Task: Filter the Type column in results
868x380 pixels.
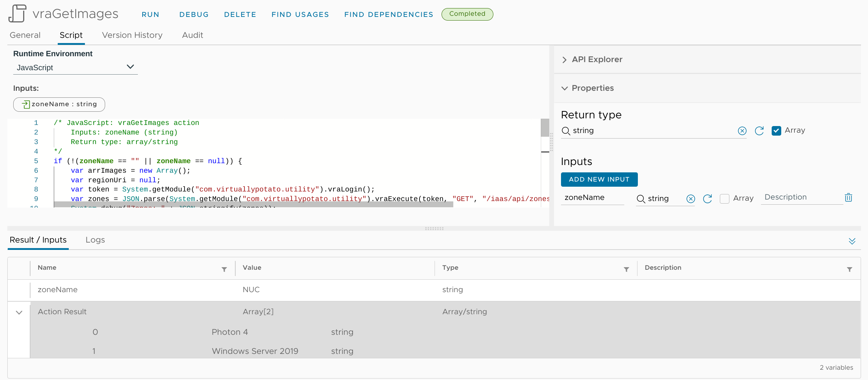Action: 626,269
